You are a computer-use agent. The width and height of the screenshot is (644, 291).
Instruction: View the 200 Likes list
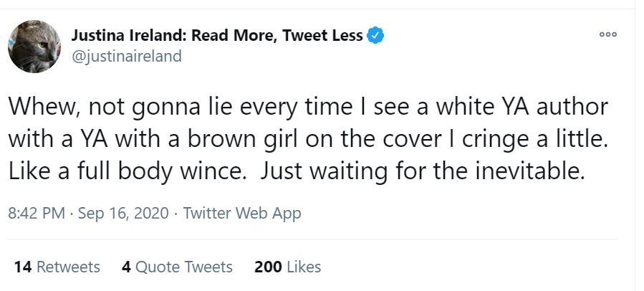[287, 267]
